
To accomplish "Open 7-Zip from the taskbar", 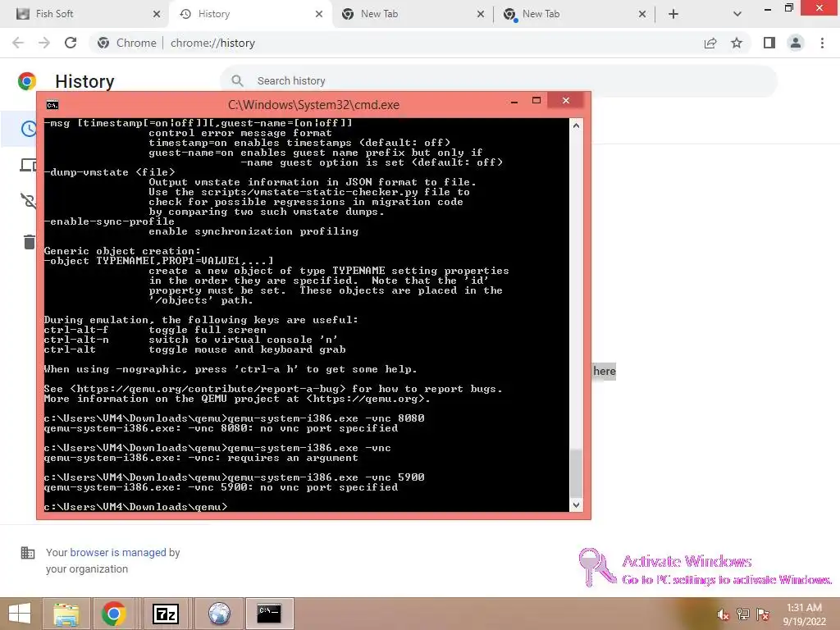I will pos(166,614).
